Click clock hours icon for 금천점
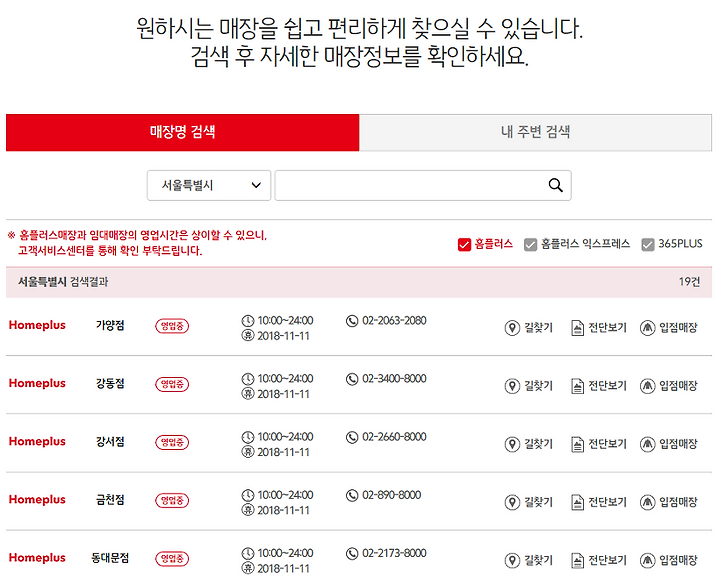The height and width of the screenshot is (584, 720). pos(248,495)
